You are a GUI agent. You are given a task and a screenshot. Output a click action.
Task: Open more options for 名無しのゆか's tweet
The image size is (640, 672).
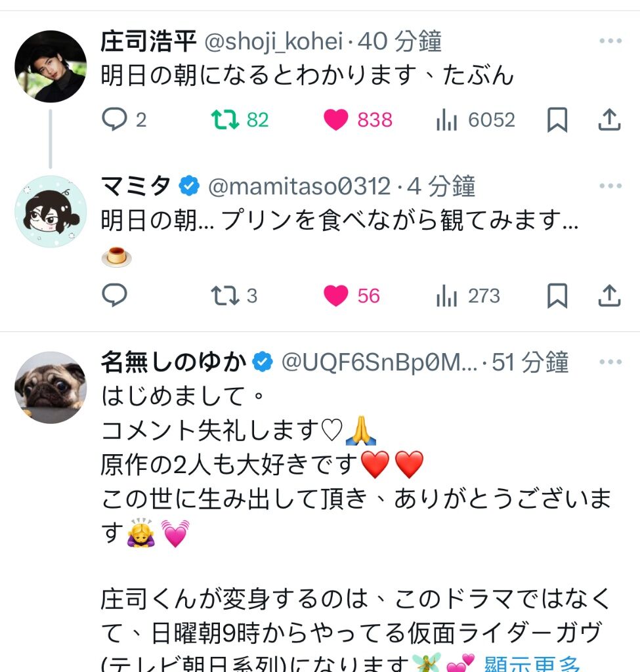610,362
